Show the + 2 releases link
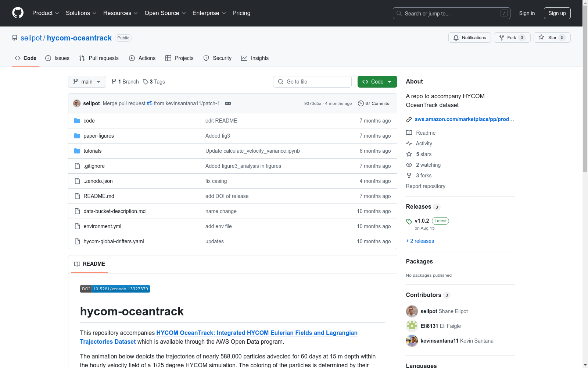This screenshot has height=368, width=588. pos(420,241)
